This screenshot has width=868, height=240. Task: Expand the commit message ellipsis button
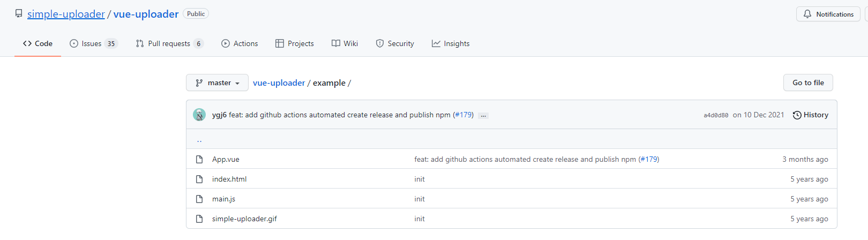(x=483, y=115)
